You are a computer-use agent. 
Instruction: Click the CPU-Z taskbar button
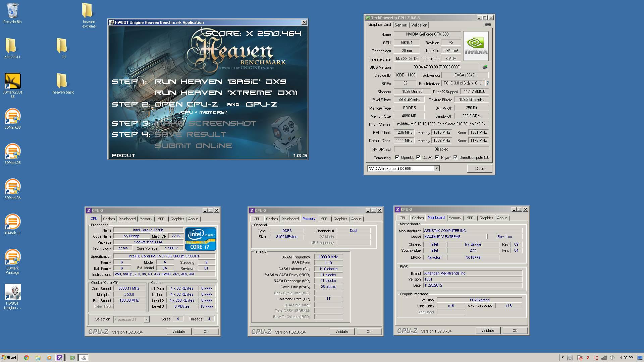[61, 358]
